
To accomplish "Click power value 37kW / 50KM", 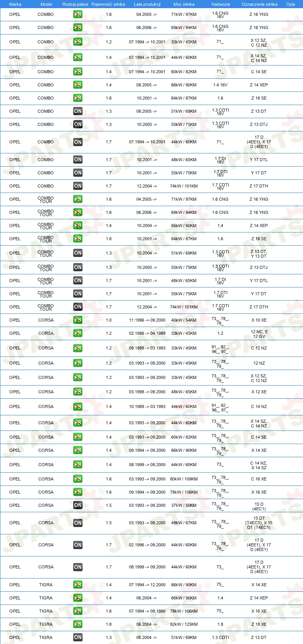I will (184, 505).
